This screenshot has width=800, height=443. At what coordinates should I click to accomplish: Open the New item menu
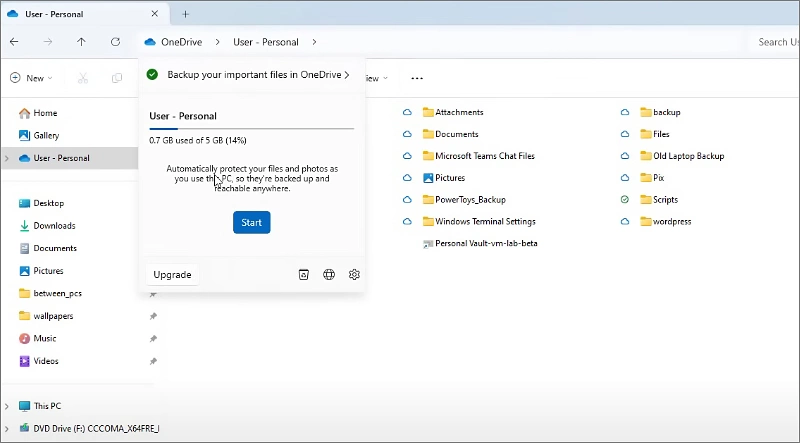click(x=32, y=78)
